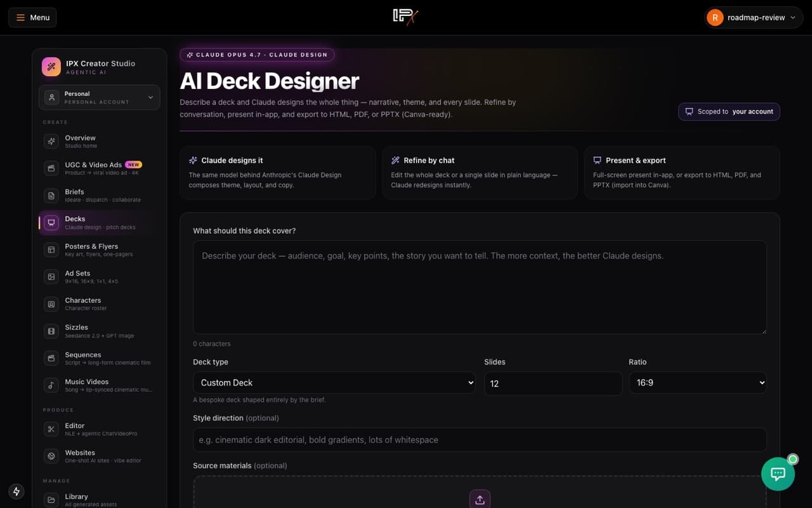Image resolution: width=812 pixels, height=508 pixels.
Task: Click the Refine by chat wand icon
Action: [396, 161]
